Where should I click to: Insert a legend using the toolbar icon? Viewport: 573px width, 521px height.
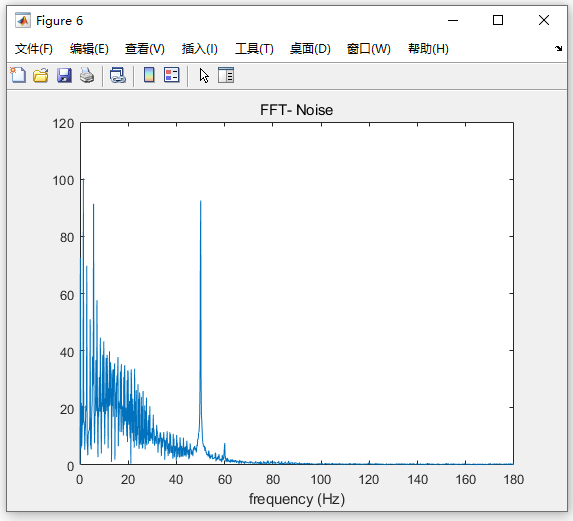pyautogui.click(x=171, y=75)
